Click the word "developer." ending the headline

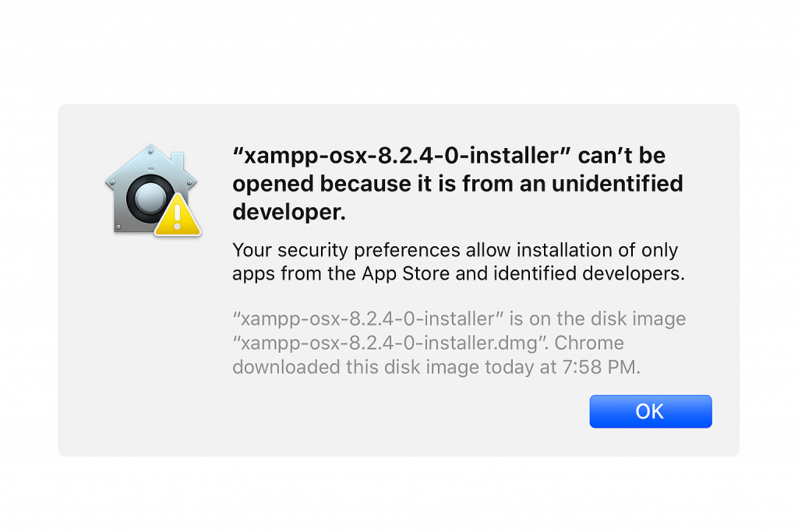click(288, 211)
